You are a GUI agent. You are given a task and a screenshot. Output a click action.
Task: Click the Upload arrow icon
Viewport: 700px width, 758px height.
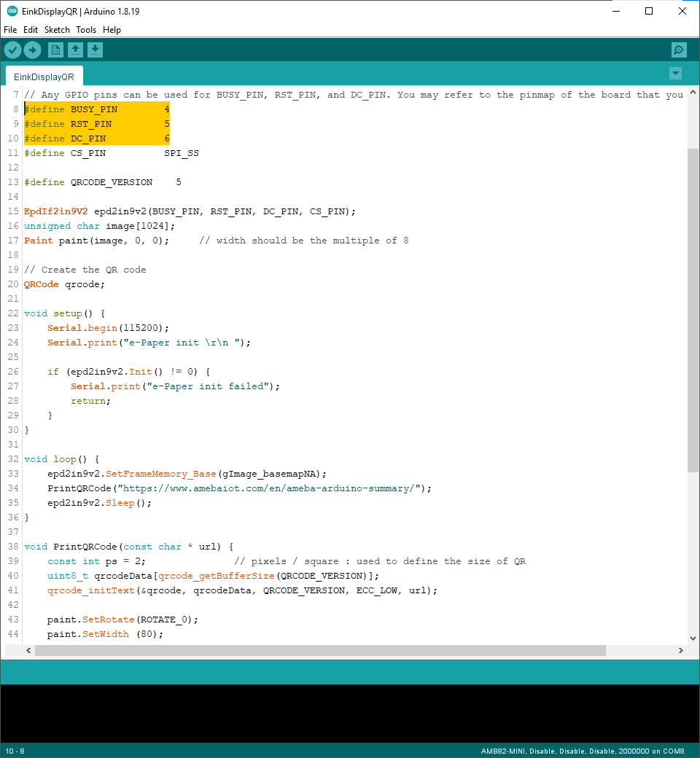(x=33, y=50)
